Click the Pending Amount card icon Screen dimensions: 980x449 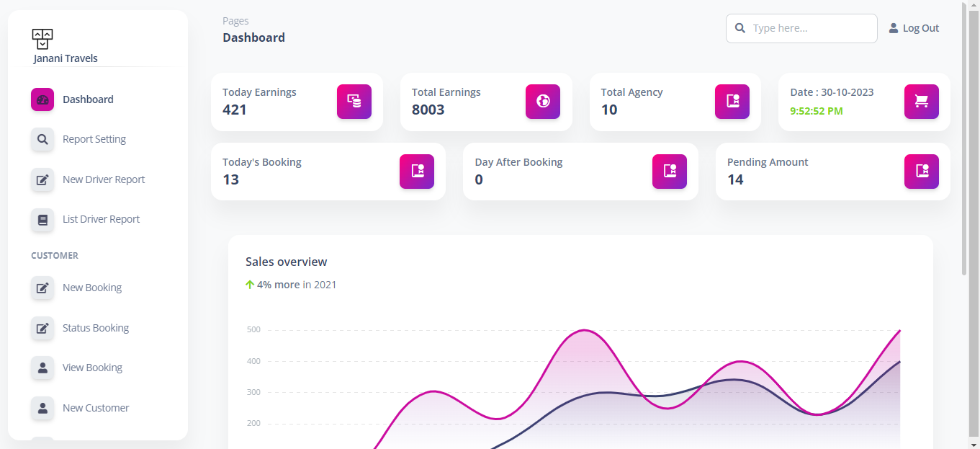click(x=922, y=172)
